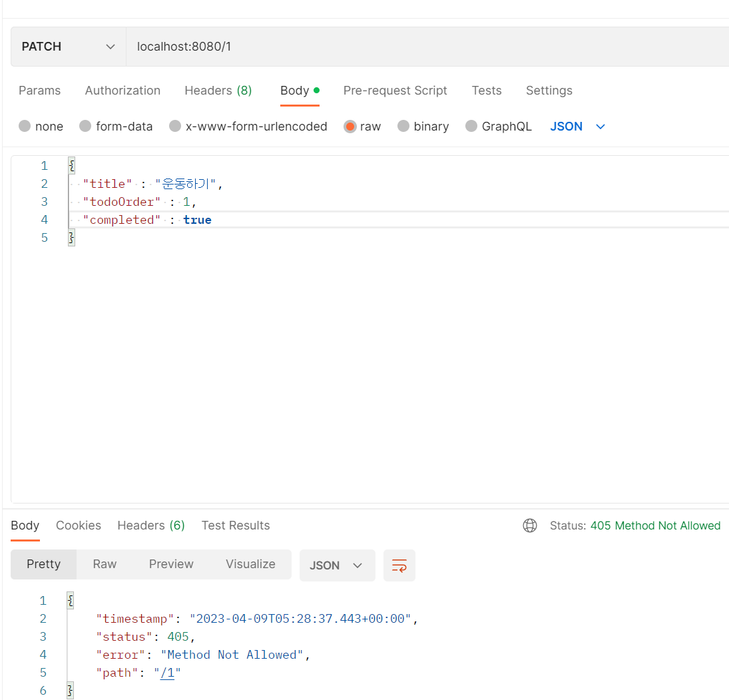The image size is (729, 700).
Task: Collapse the response JSON opening brace
Action: [70, 601]
